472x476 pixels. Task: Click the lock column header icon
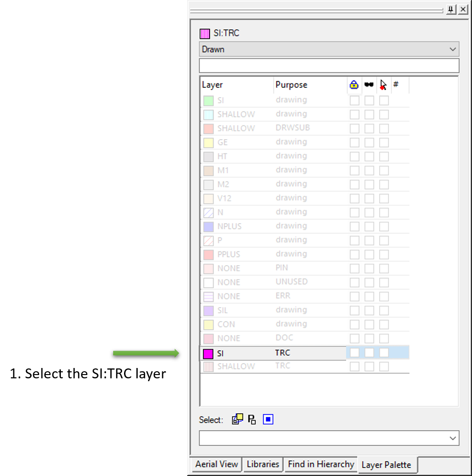pos(354,85)
